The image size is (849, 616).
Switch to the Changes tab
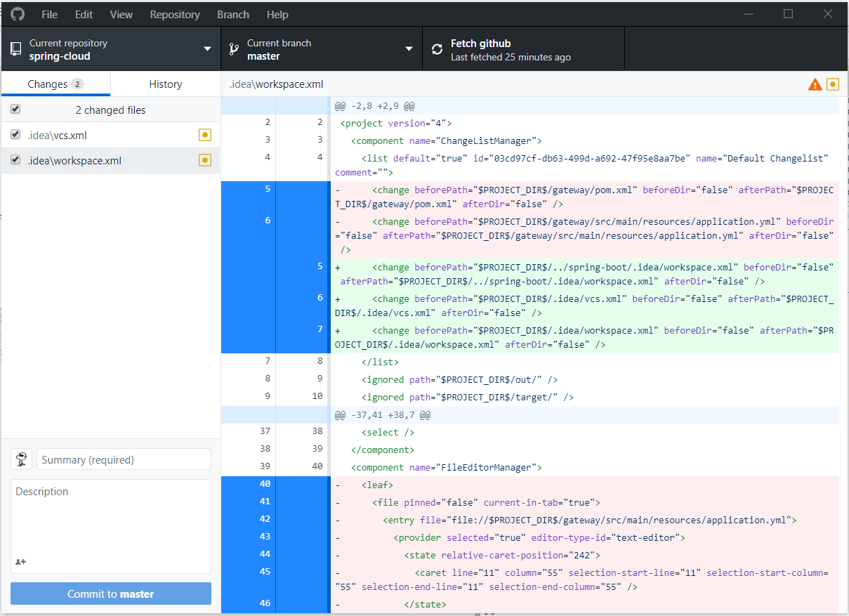pyautogui.click(x=55, y=84)
